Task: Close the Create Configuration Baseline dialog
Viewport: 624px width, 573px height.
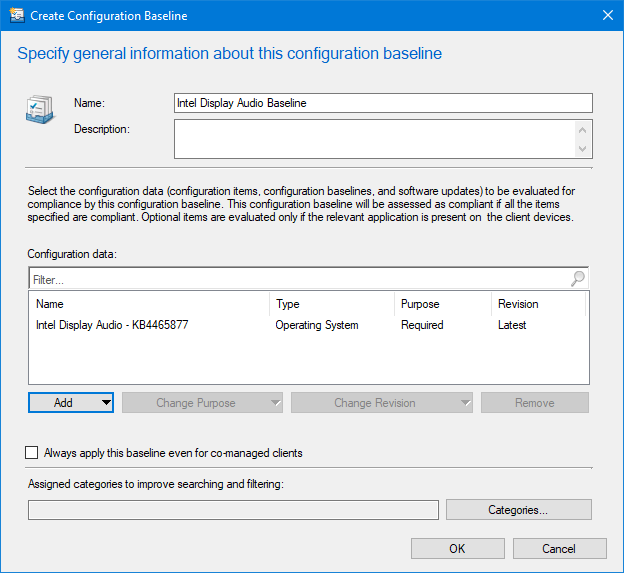Action: click(x=607, y=16)
